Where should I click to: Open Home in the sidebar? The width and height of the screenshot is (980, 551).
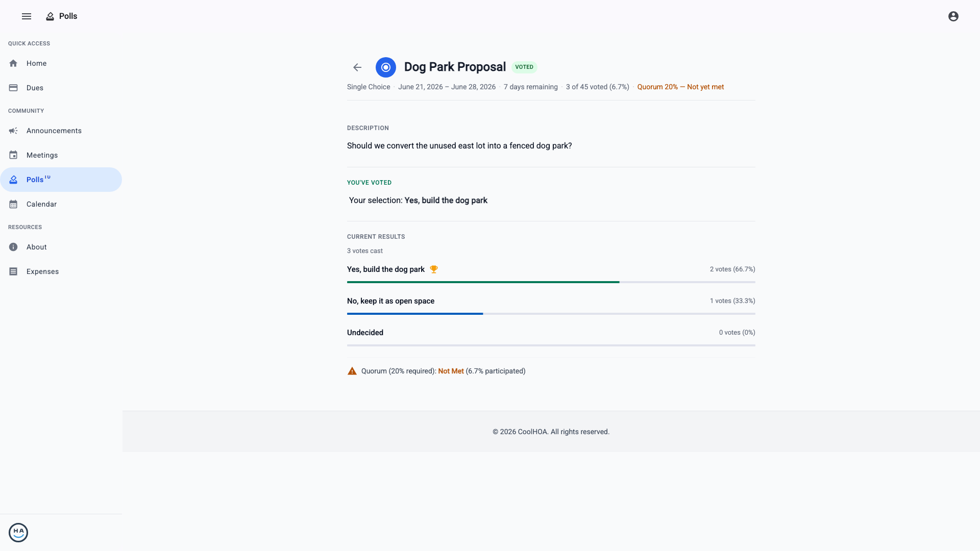(x=61, y=63)
